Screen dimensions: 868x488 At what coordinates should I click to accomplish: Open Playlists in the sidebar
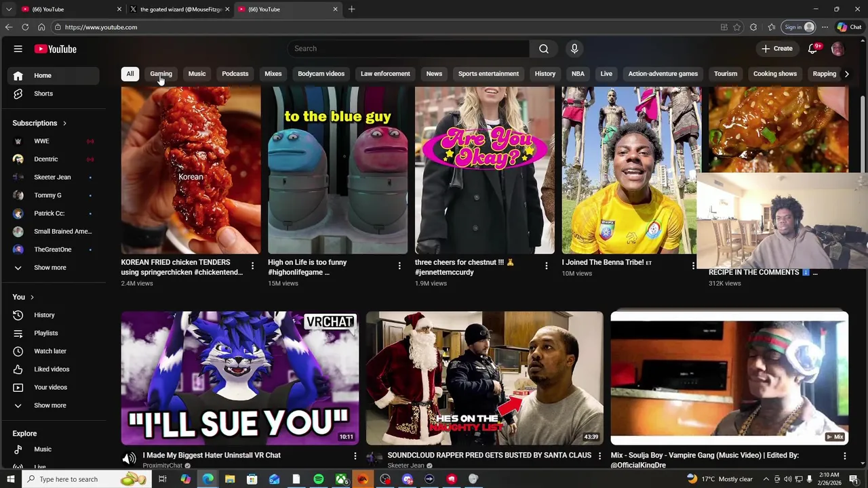(53, 333)
